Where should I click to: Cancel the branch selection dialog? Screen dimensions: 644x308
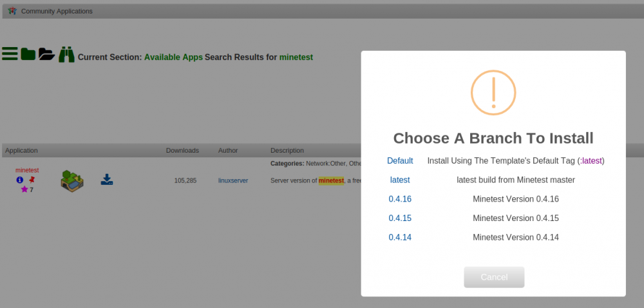coord(494,277)
